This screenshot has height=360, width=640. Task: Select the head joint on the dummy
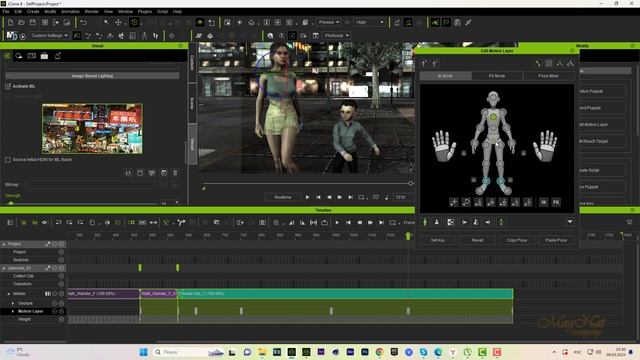tap(493, 98)
